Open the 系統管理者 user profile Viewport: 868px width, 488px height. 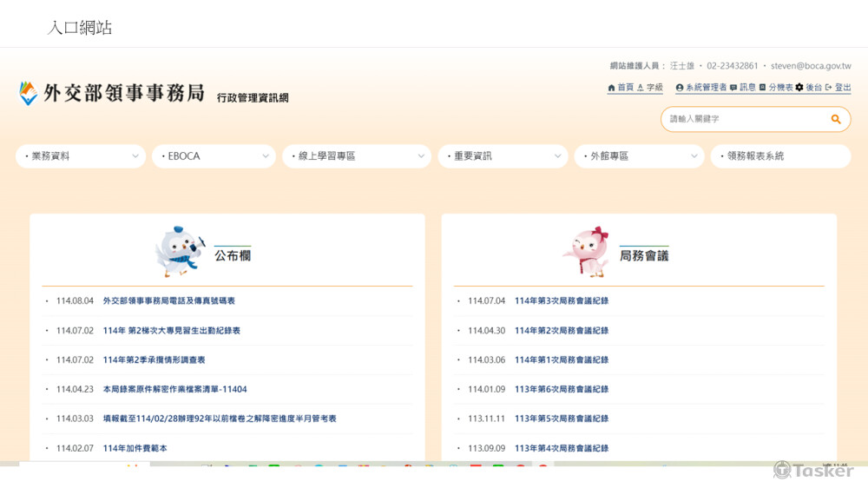700,88
